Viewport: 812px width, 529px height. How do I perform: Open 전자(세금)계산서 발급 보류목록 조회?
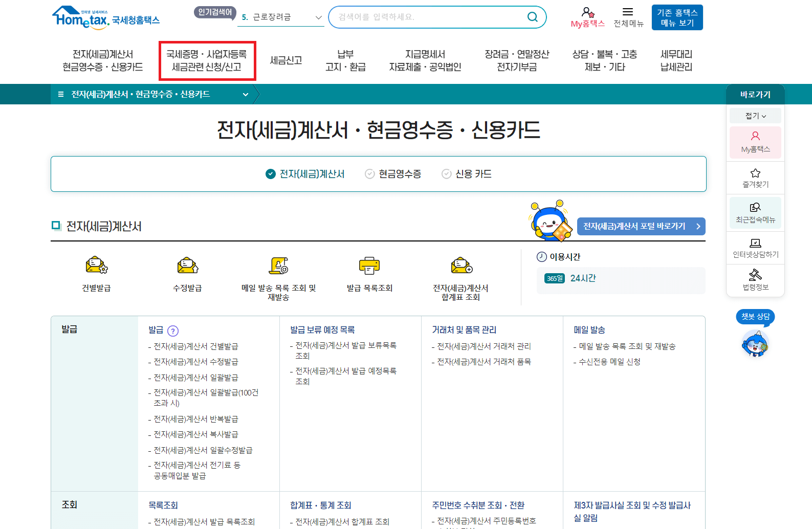pos(346,350)
